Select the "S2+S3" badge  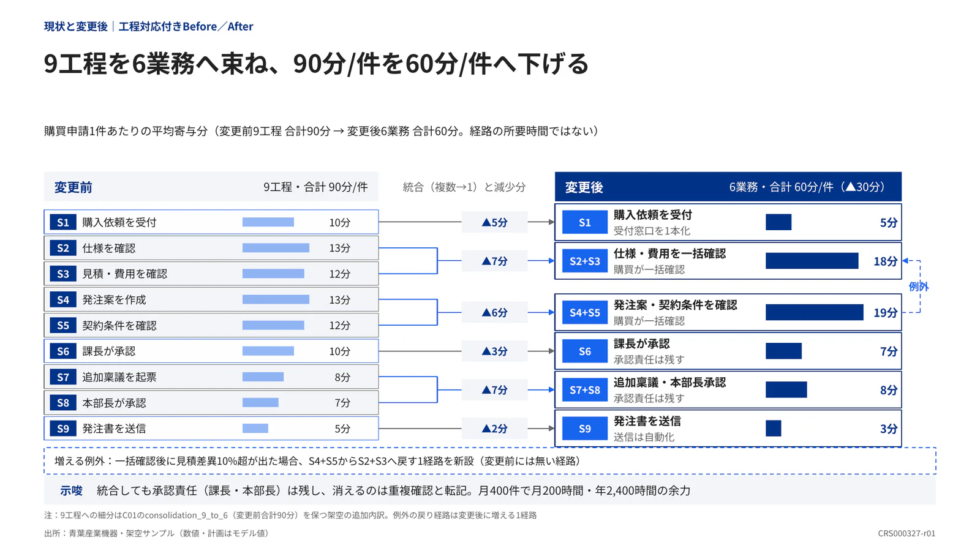click(585, 261)
